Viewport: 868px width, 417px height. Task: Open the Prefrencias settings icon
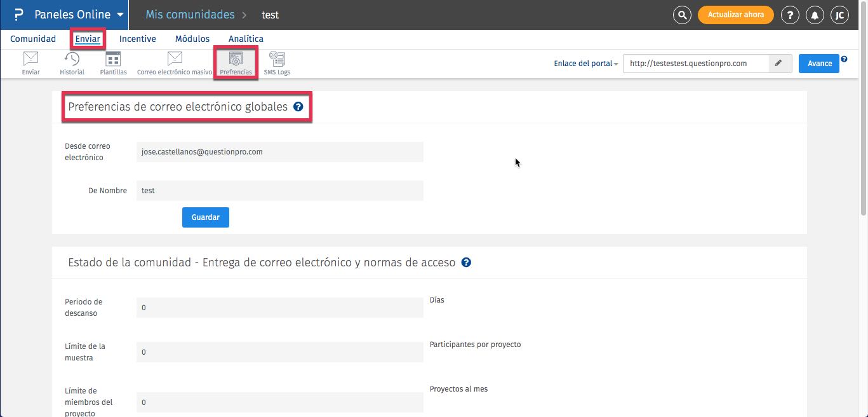pyautogui.click(x=236, y=60)
